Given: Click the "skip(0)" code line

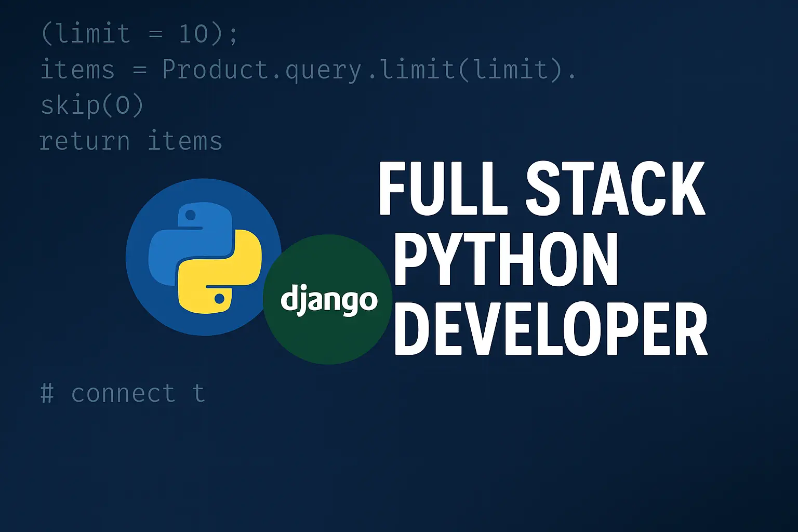Looking at the screenshot, I should 92,105.
